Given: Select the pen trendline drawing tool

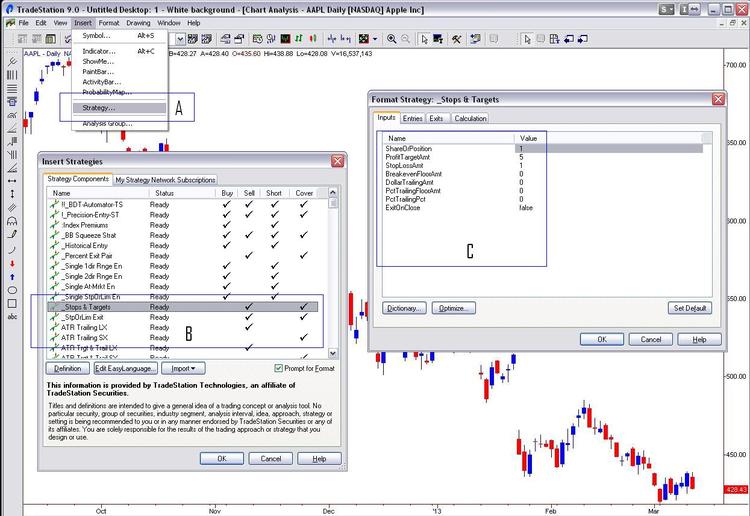Looking at the screenshot, I should point(12,234).
